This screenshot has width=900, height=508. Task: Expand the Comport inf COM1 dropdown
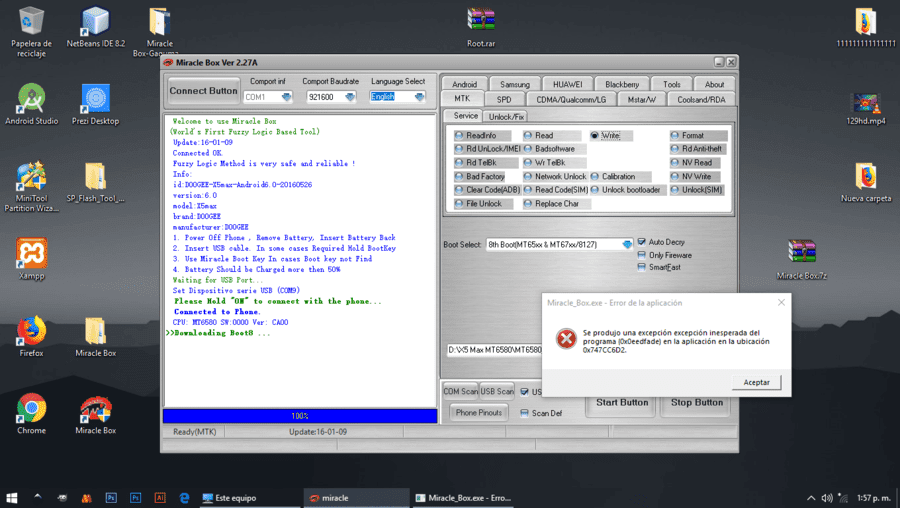[x=286, y=97]
